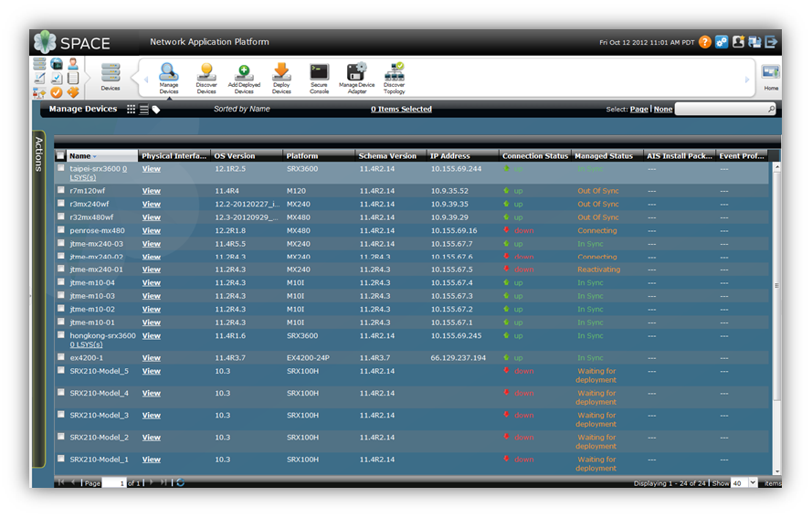The height and width of the screenshot is (518, 812).
Task: Sort by the Managed Status column header
Action: click(x=607, y=156)
